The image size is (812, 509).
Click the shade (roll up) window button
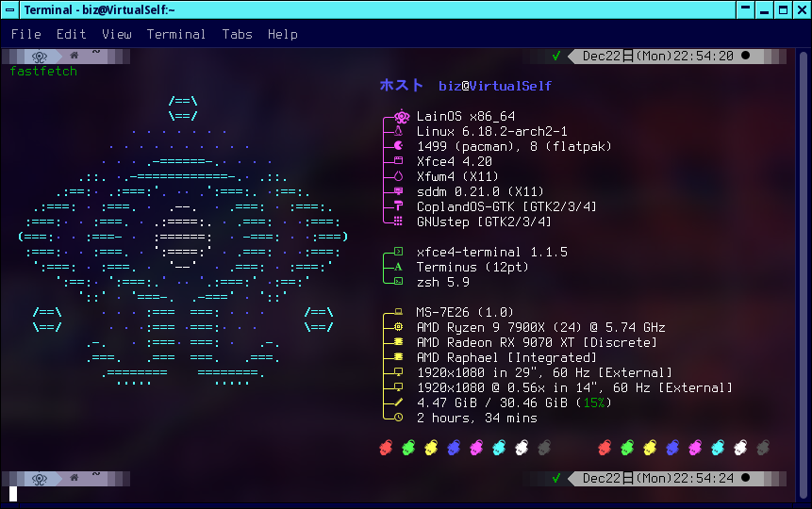[x=745, y=9]
